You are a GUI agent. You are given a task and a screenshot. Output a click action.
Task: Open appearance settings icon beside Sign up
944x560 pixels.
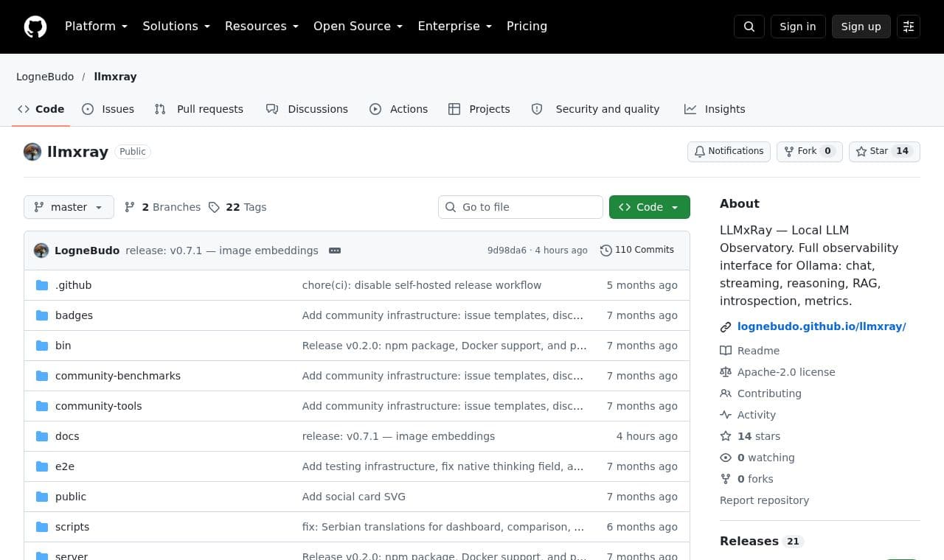coord(909,27)
